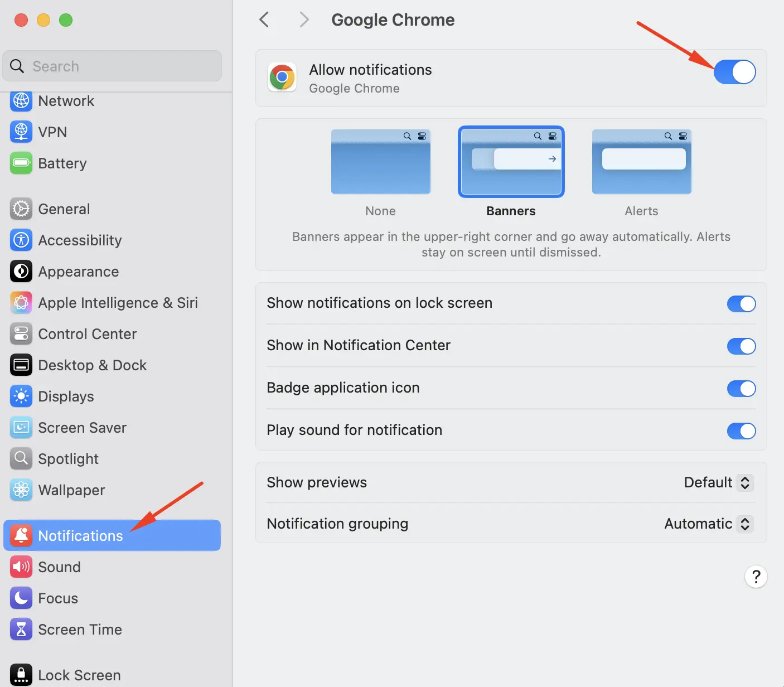Open the Apple Intelligence & Siri icon
Image resolution: width=784 pixels, height=687 pixels.
pyautogui.click(x=21, y=303)
